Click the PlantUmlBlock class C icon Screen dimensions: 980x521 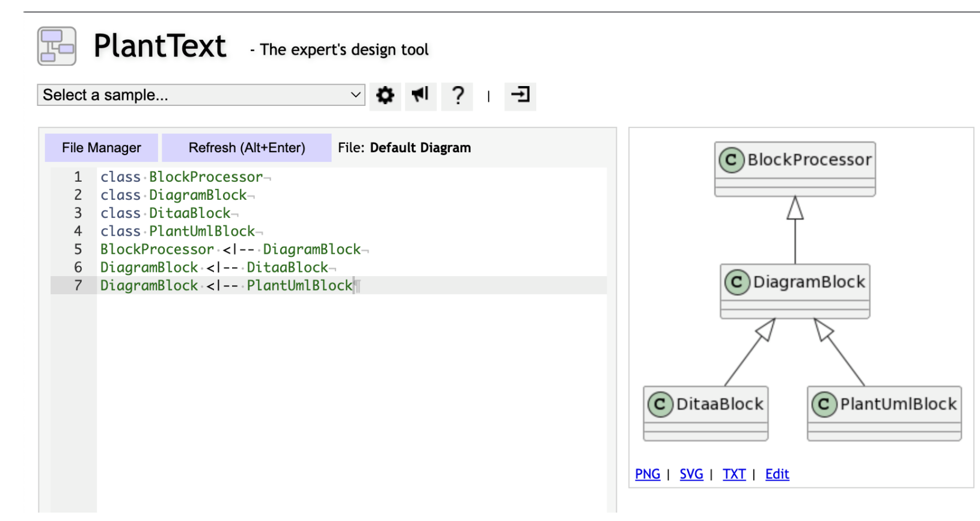coord(824,404)
